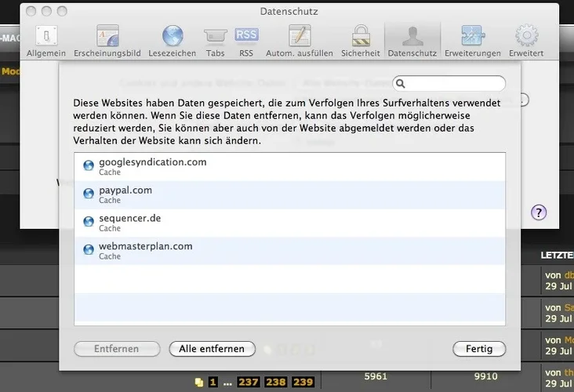Viewport: 574px width, 392px height.
Task: Click the globe icon beside webmasterplan.com
Action: [x=89, y=249]
